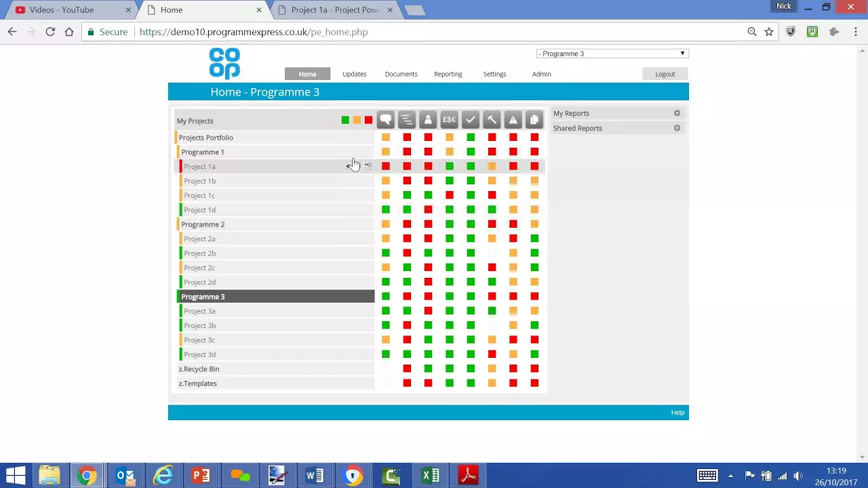The image size is (868, 488).
Task: Open Project 1d in the tree
Action: (199, 210)
